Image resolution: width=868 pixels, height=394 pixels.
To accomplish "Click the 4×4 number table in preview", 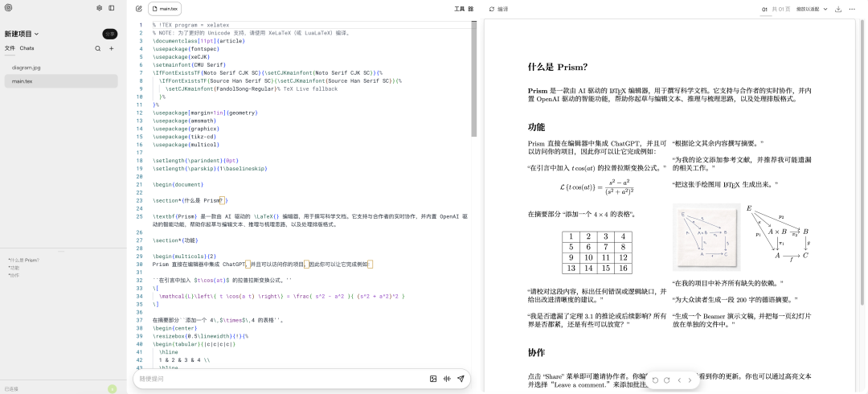I will 596,252.
